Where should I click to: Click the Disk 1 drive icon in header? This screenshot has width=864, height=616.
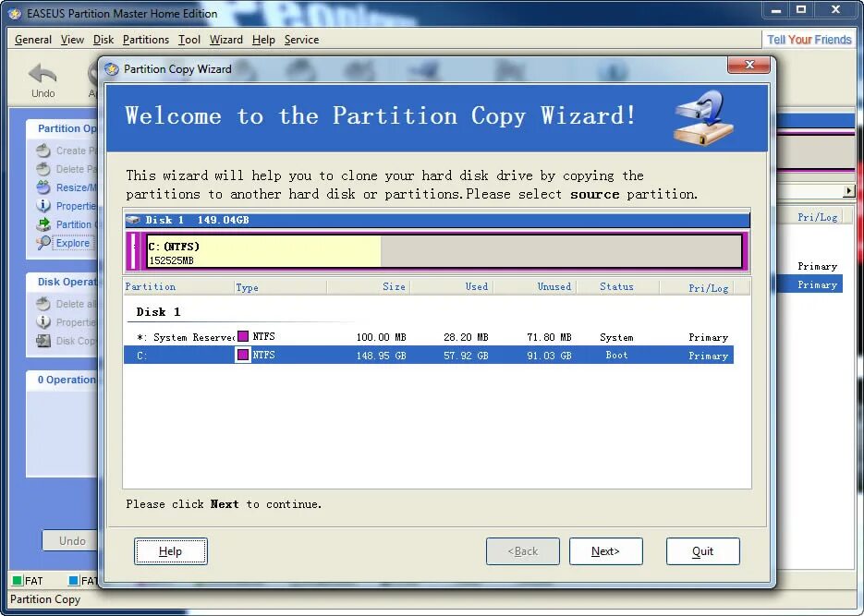(x=133, y=220)
